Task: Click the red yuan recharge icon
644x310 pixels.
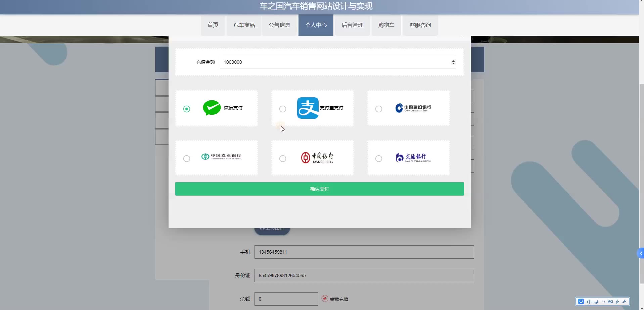Action: click(x=325, y=299)
